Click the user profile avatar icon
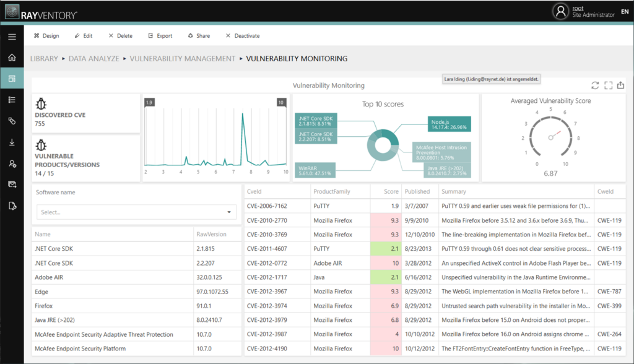The height and width of the screenshot is (364, 634). 560,11
